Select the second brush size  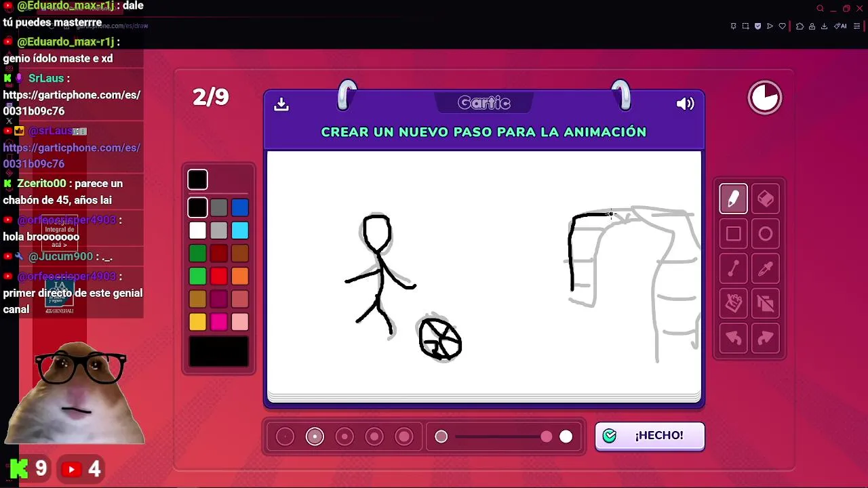pos(315,436)
